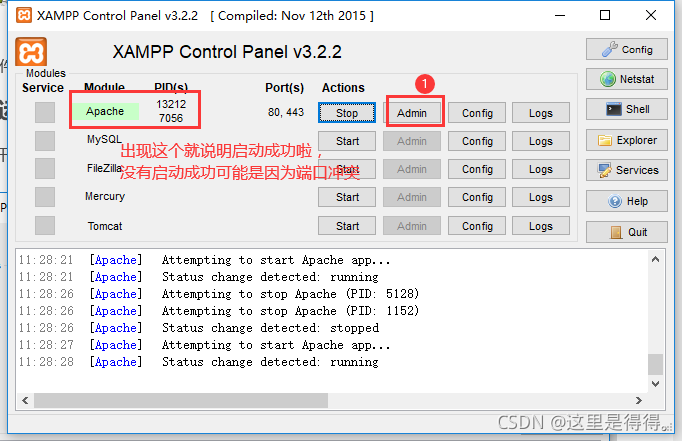View Mercury Logs
Viewport: 682px width, 441px height.
tap(541, 197)
